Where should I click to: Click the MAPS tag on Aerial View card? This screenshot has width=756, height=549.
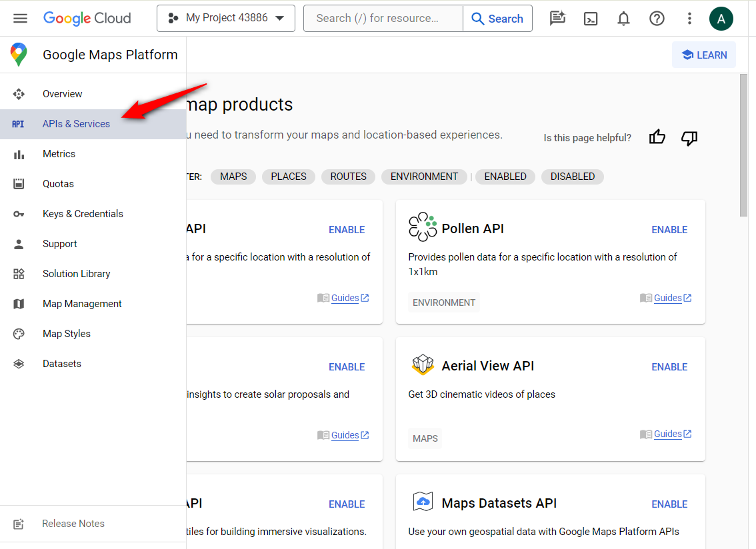click(425, 438)
